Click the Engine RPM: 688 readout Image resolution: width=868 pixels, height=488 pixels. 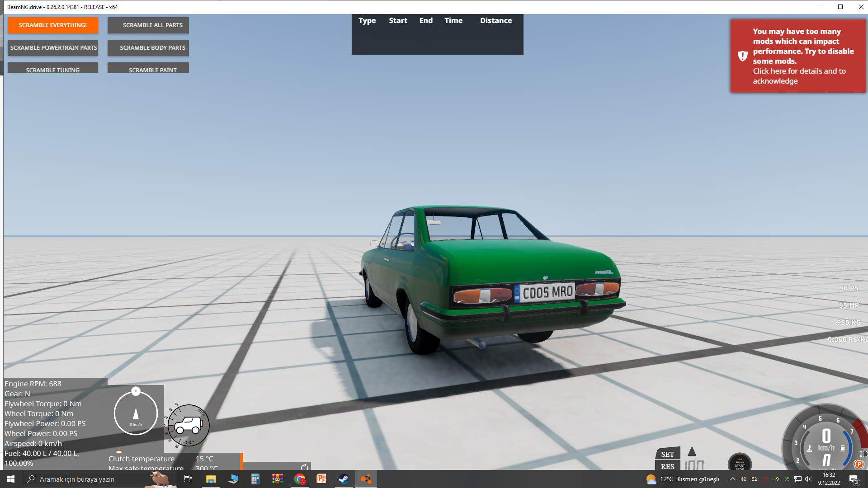pos(33,384)
